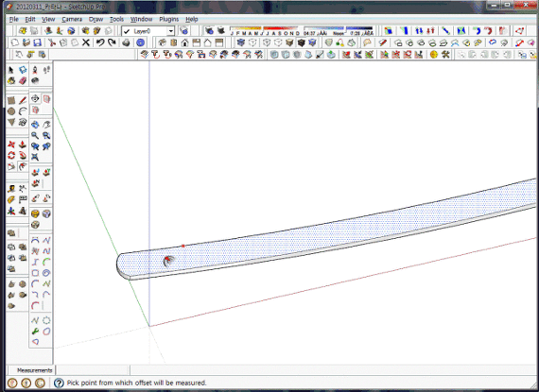Pick the Zoom magnifier tool
The image size is (539, 392).
(35, 136)
